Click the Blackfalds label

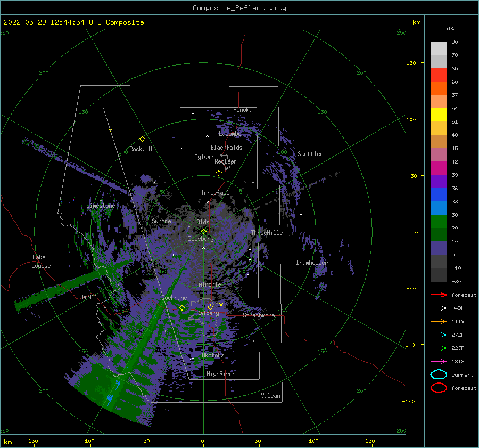[x=226, y=148]
